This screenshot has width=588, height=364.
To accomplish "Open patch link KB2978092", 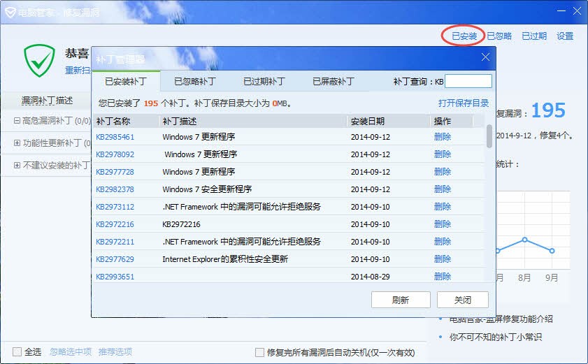I will coord(115,154).
